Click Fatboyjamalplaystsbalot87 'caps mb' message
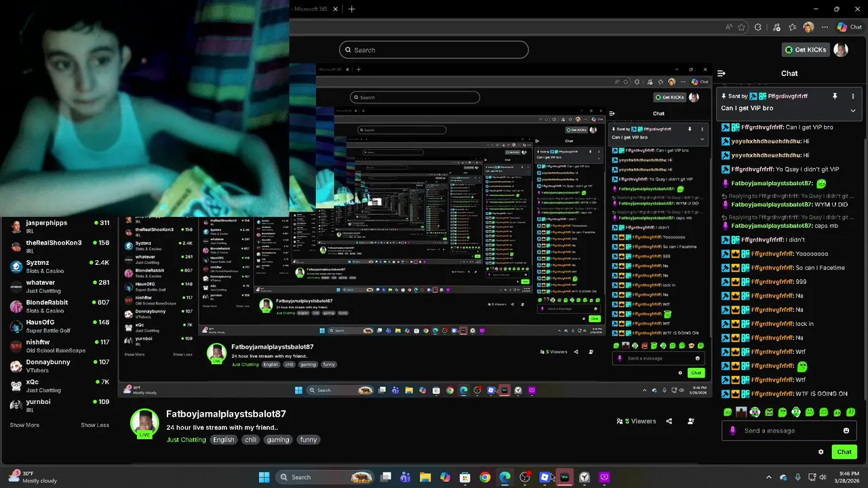This screenshot has width=868, height=488. point(826,226)
